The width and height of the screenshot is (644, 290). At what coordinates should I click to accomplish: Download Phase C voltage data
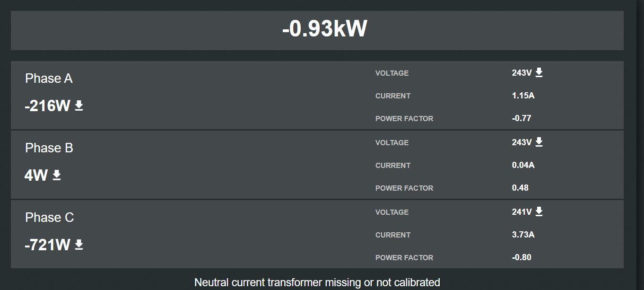coord(539,211)
